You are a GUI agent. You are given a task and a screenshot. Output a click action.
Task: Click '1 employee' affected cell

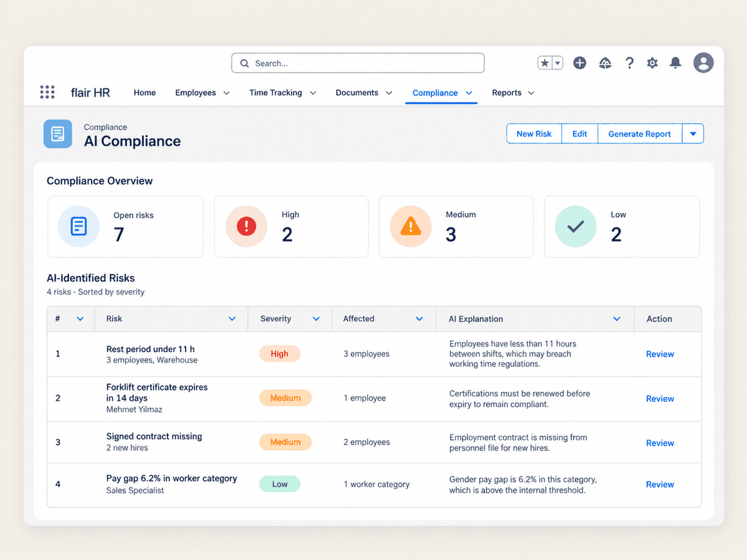[x=365, y=398]
